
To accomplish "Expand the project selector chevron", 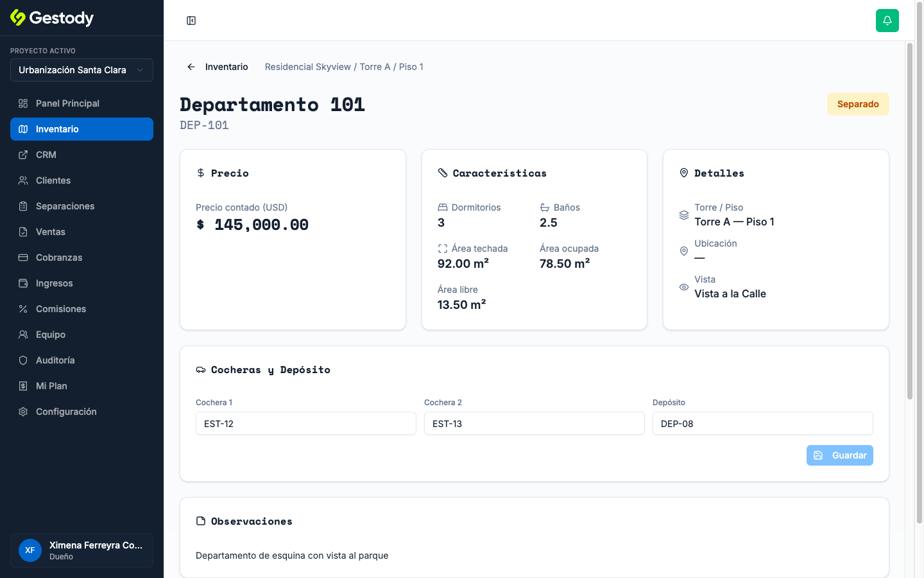I will pyautogui.click(x=140, y=70).
